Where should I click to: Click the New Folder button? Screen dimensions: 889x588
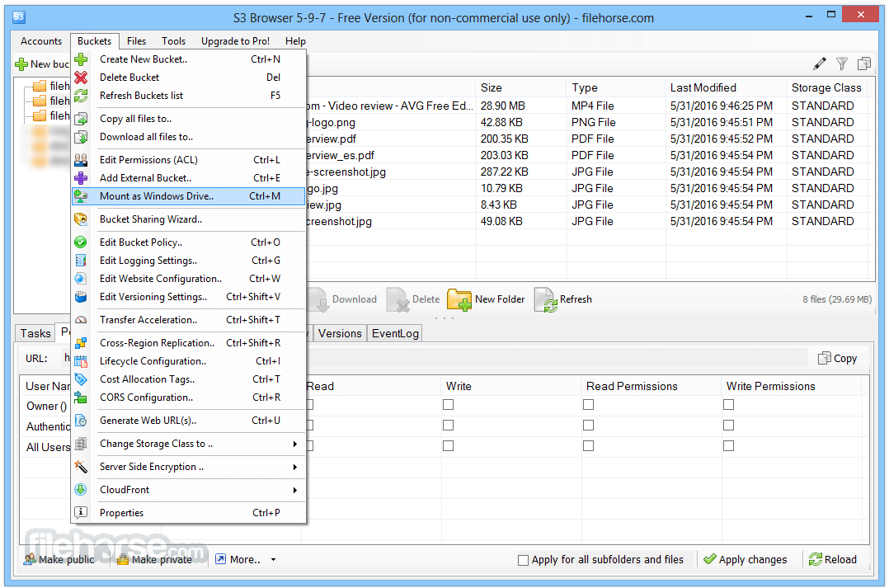pyautogui.click(x=487, y=299)
